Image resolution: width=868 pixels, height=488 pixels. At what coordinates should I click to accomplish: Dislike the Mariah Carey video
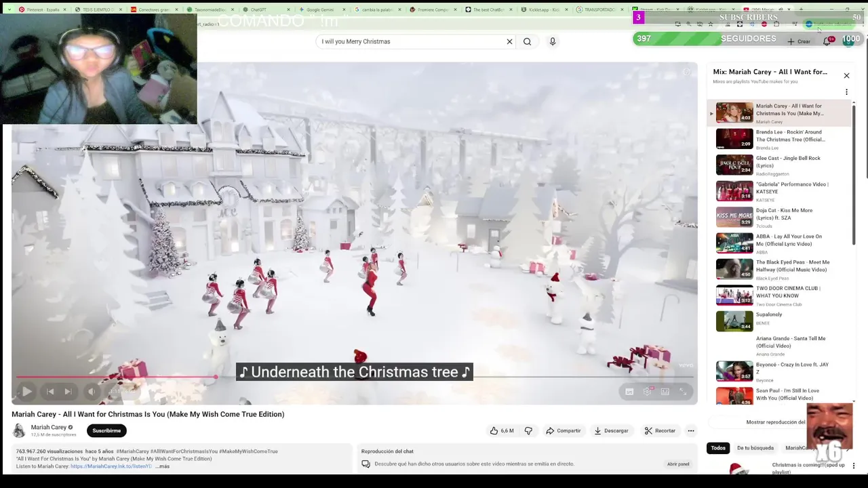pos(528,430)
